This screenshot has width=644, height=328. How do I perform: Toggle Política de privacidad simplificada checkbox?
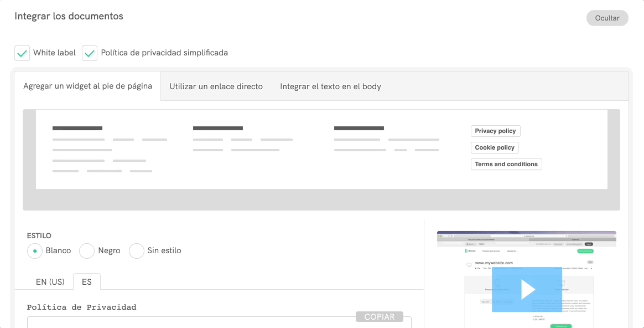[90, 53]
